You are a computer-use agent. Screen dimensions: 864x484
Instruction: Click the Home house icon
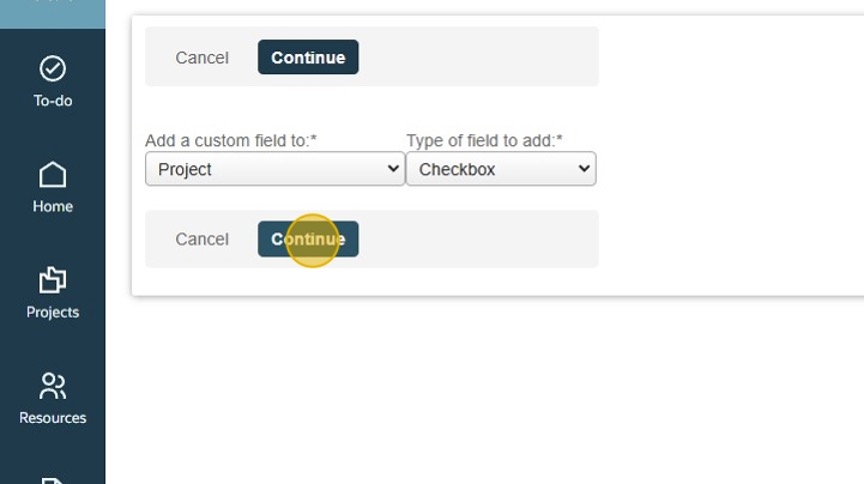[52, 175]
